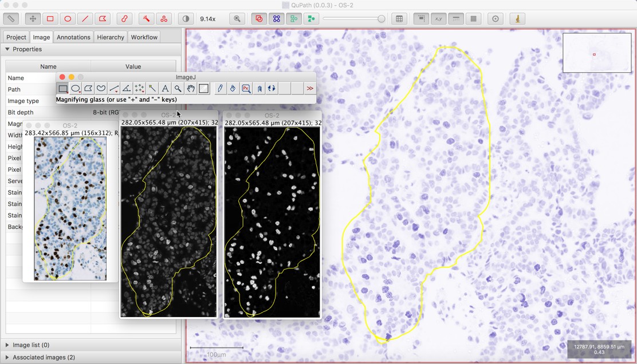Toggle counting grid overlay button

473,19
